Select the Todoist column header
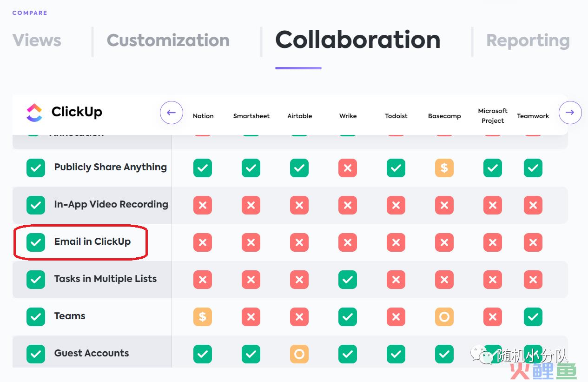This screenshot has height=382, width=588. coord(396,116)
